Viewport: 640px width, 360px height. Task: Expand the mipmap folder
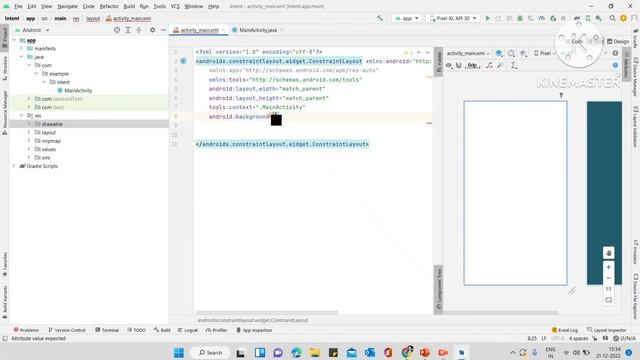[29, 140]
